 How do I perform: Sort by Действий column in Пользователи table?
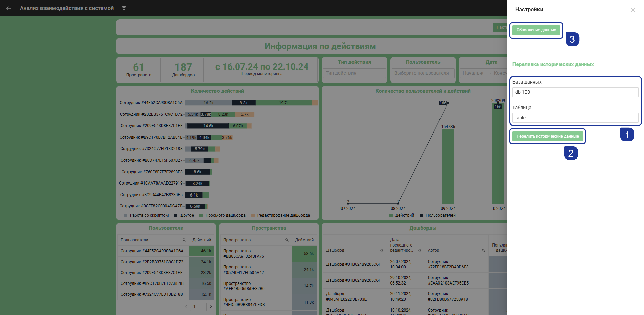click(201, 240)
